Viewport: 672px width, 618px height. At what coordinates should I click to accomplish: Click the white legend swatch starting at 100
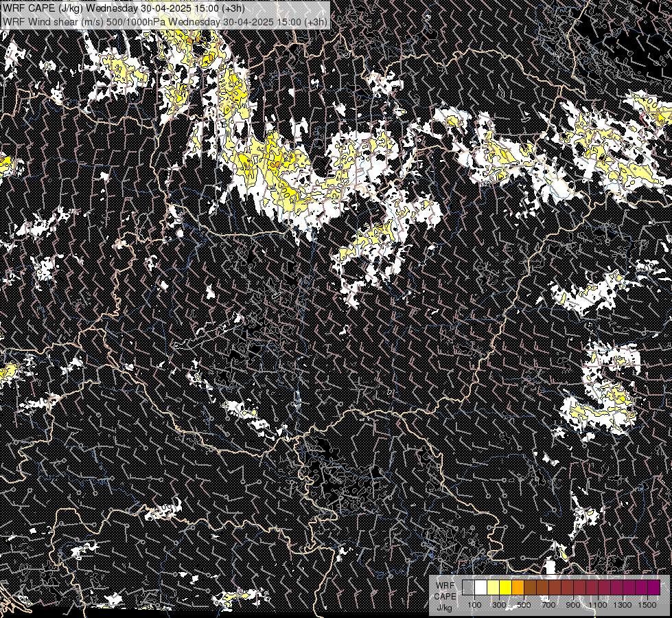pyautogui.click(x=481, y=587)
